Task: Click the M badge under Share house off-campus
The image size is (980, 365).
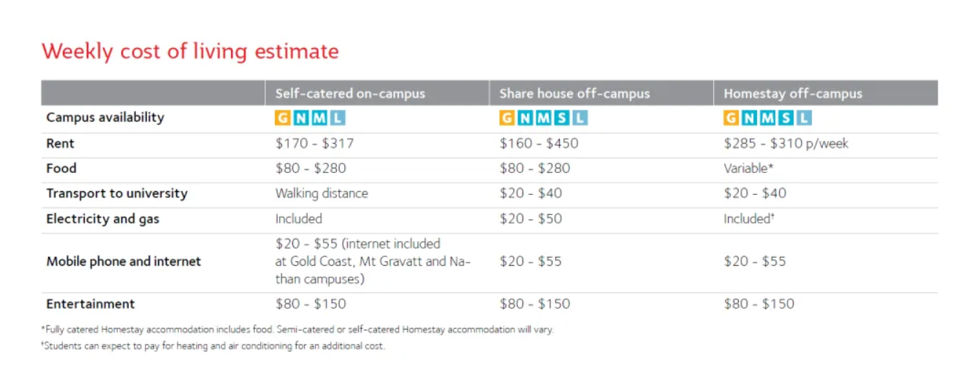Action: [543, 118]
